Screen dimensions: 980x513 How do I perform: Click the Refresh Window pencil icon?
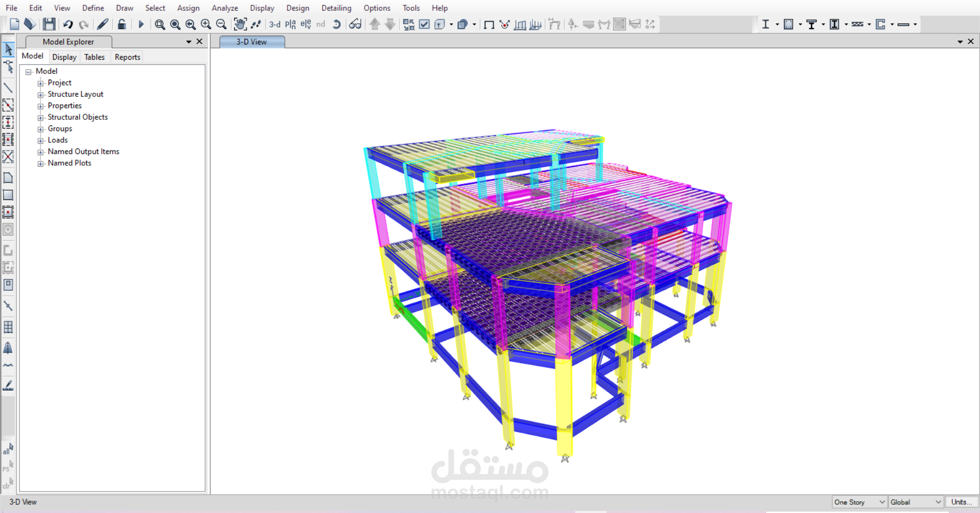click(103, 24)
